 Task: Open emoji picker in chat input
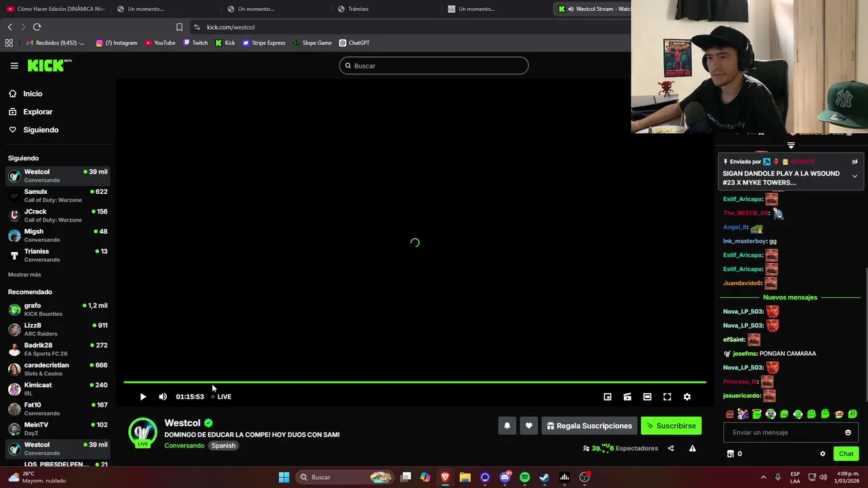[x=848, y=432]
